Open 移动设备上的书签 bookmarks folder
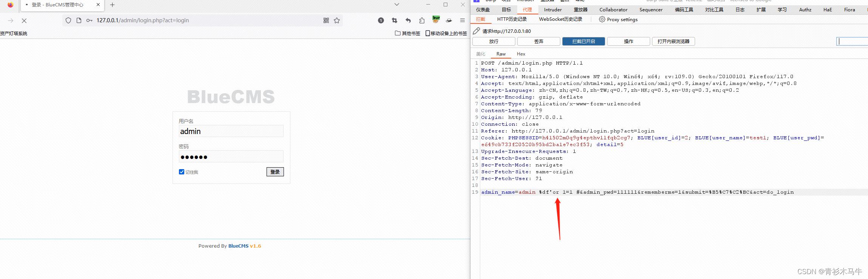 pyautogui.click(x=446, y=33)
